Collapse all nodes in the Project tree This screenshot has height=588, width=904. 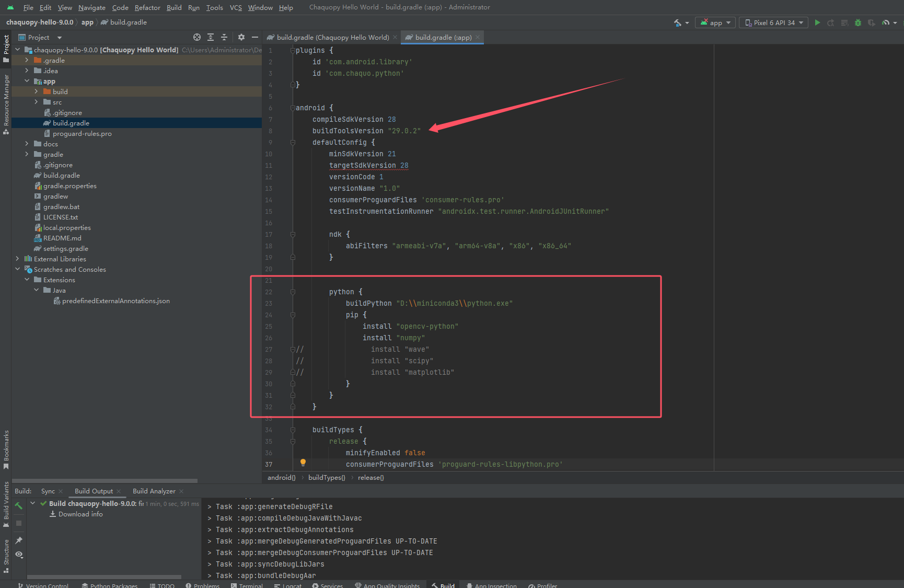tap(224, 37)
